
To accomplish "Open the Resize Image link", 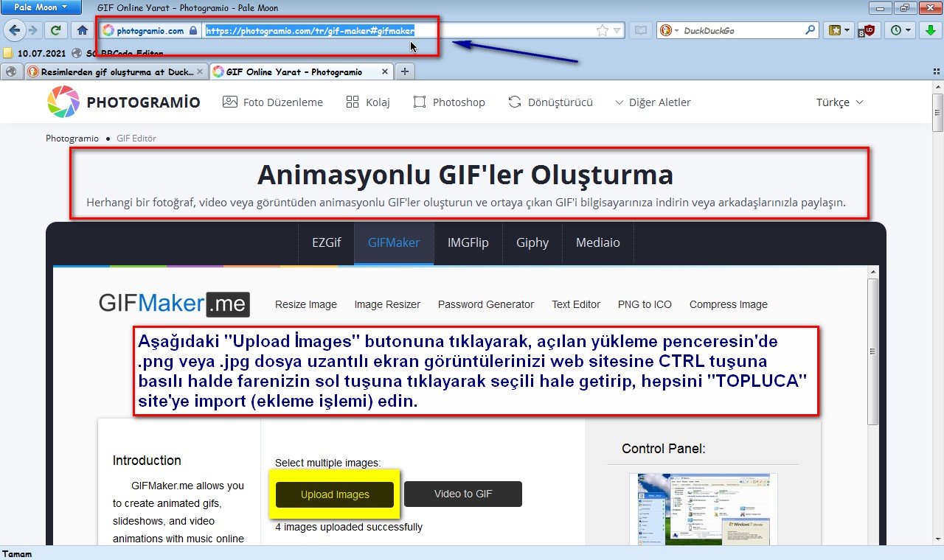I will [x=306, y=304].
